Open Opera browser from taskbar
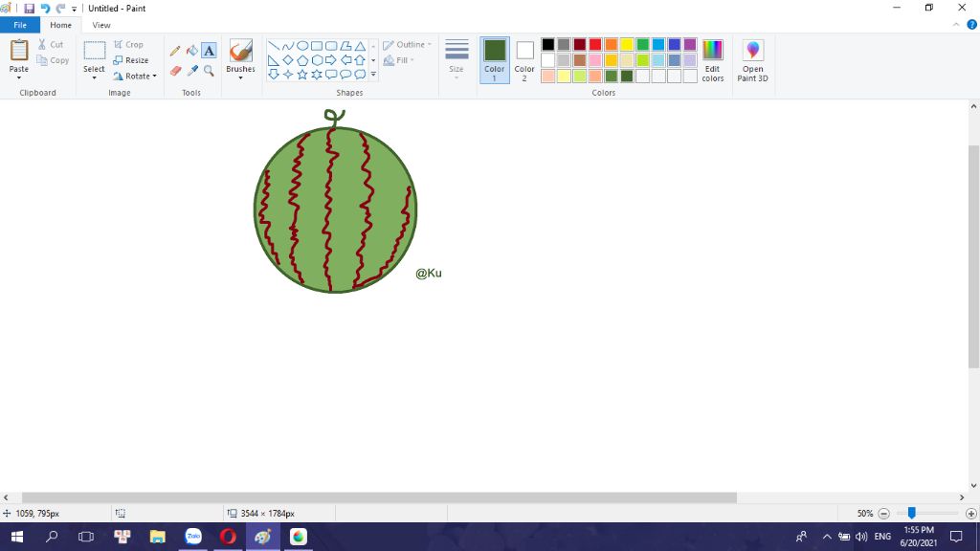This screenshot has height=551, width=980. tap(228, 537)
